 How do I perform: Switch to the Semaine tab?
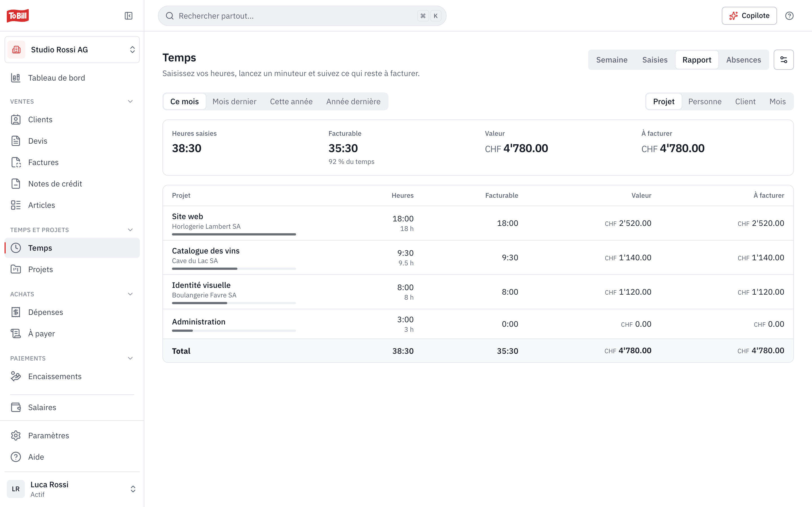pos(612,60)
